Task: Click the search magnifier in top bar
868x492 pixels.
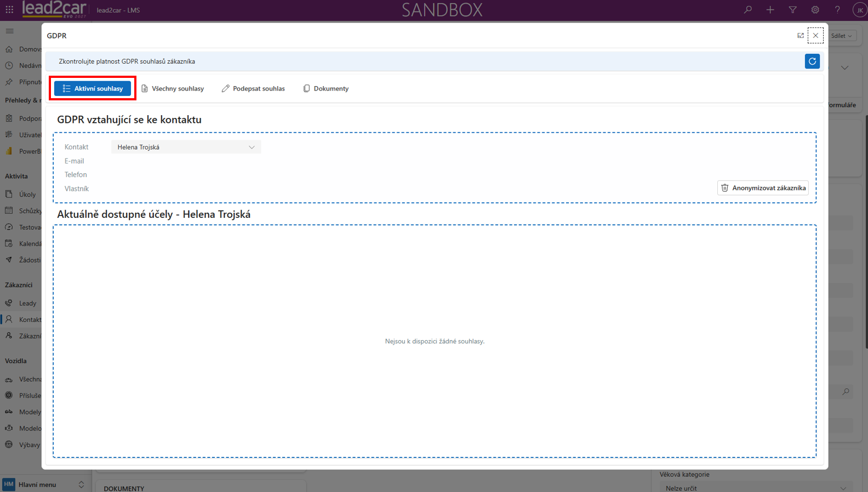Action: [x=748, y=10]
